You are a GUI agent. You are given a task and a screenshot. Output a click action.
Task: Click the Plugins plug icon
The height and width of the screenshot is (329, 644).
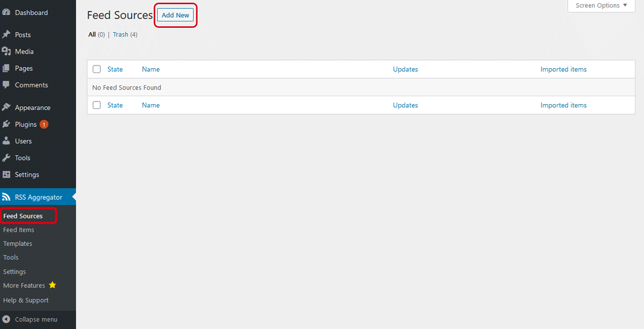click(6, 124)
